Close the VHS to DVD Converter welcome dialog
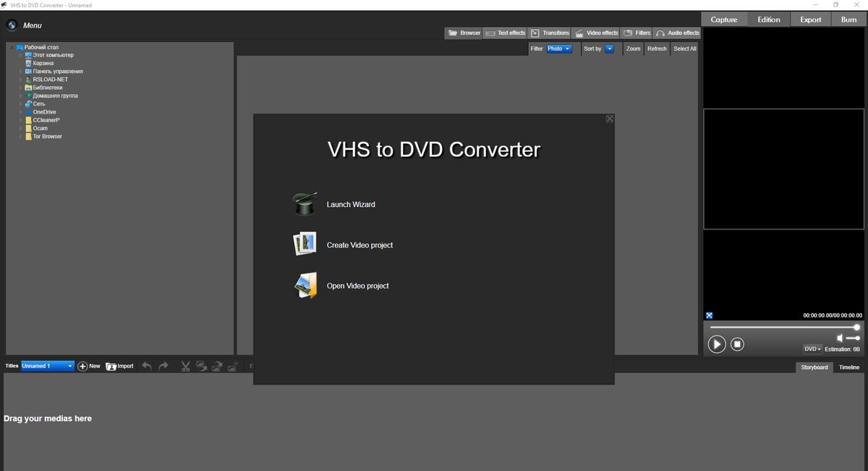 click(610, 119)
